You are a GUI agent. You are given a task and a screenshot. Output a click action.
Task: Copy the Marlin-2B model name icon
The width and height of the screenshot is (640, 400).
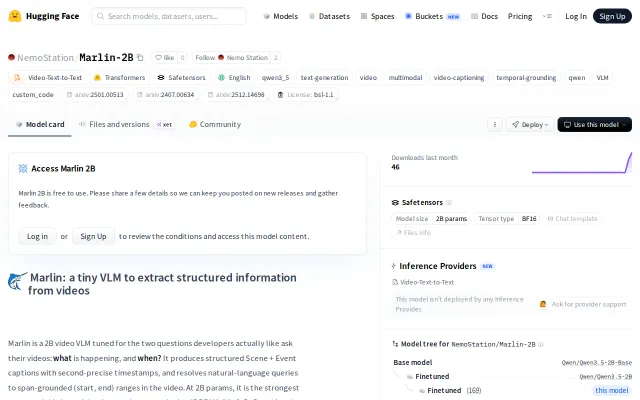pyautogui.click(x=140, y=58)
